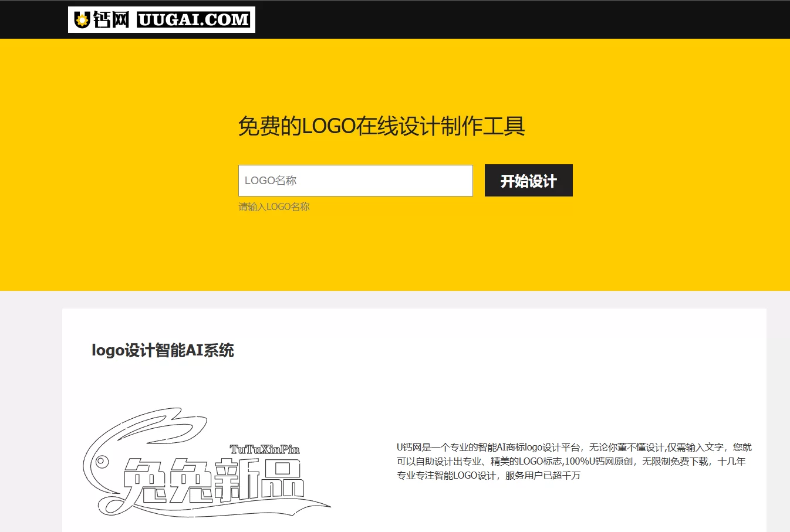Click the line ending with 服务用户已超千万

488,475
